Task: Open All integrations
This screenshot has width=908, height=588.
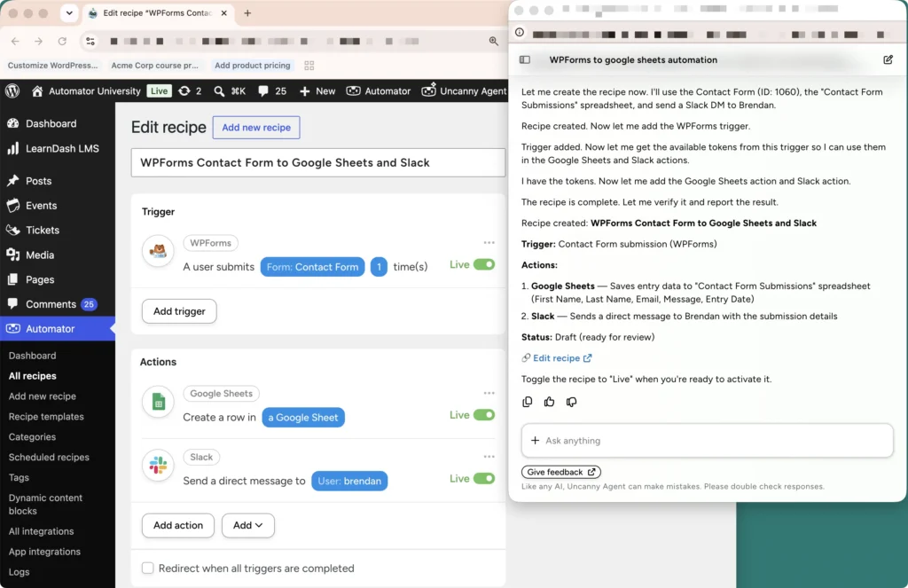Action: tap(41, 531)
